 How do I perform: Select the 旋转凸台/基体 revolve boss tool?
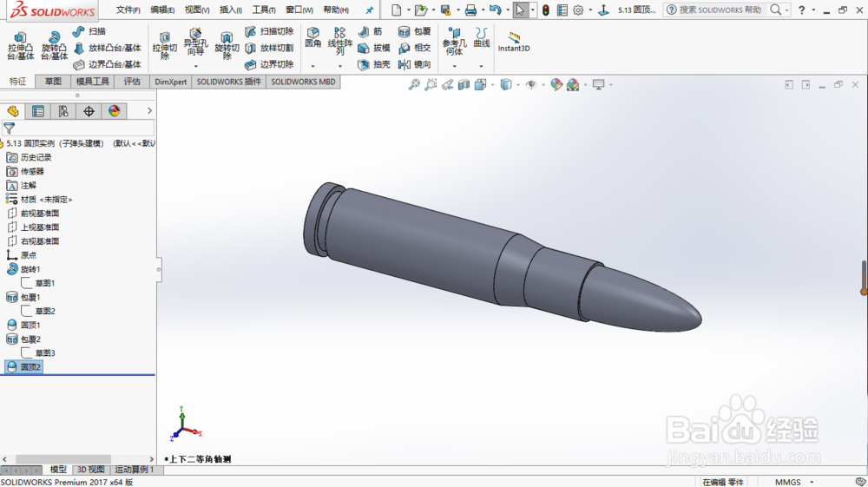pyautogui.click(x=54, y=45)
